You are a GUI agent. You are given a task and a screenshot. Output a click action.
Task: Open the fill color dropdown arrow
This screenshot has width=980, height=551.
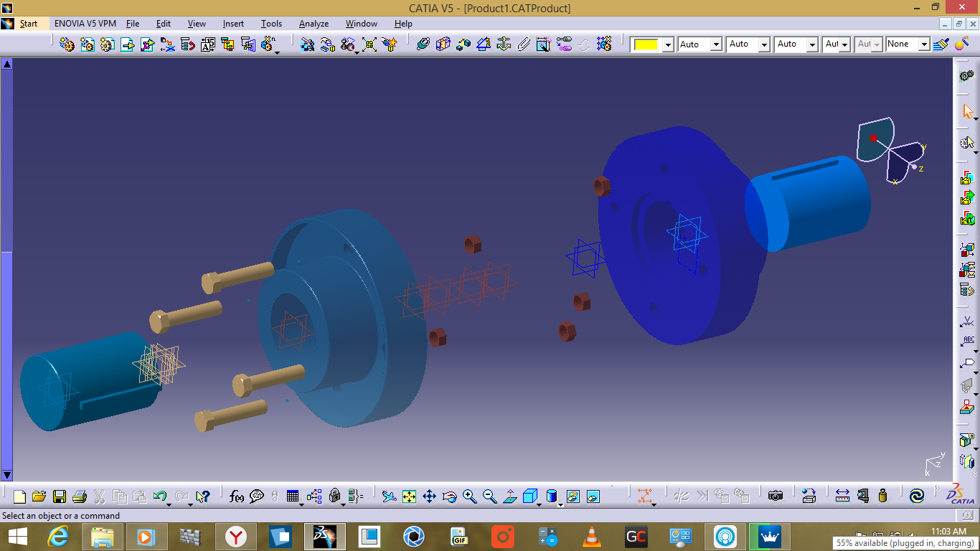(x=668, y=44)
